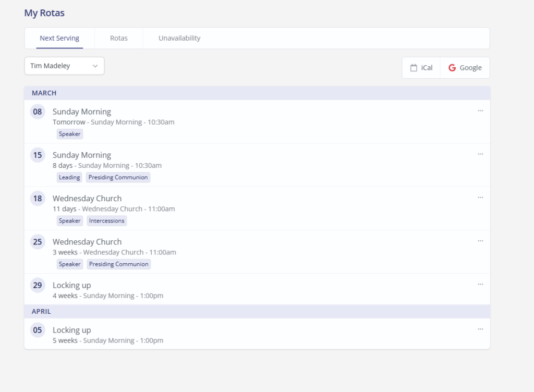Click the 15 date badge in March
Viewport: 534px width, 392px height.
tap(38, 155)
